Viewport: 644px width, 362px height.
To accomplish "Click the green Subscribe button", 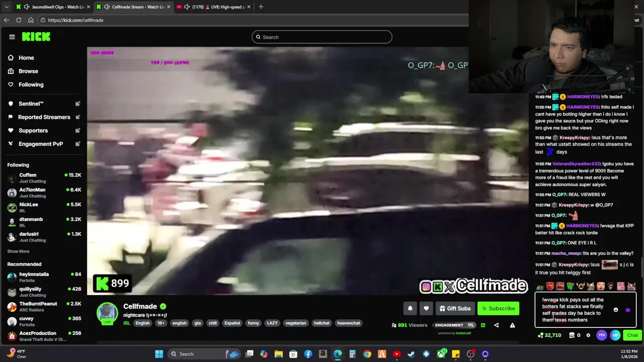I will click(x=498, y=309).
